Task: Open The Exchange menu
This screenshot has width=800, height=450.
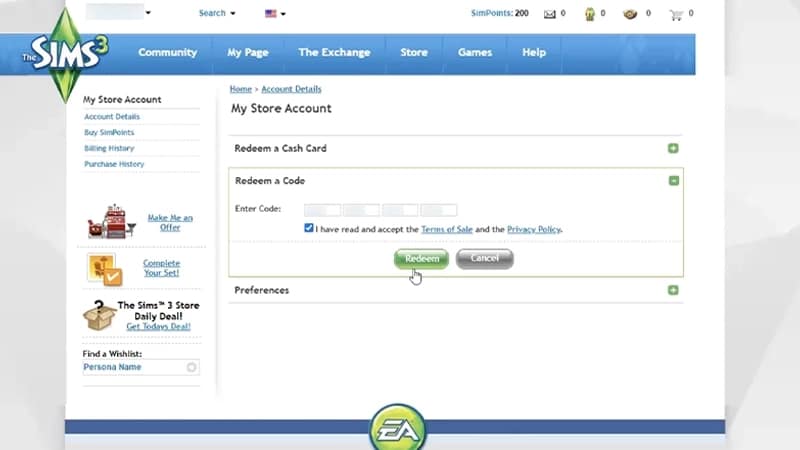Action: pyautogui.click(x=334, y=53)
